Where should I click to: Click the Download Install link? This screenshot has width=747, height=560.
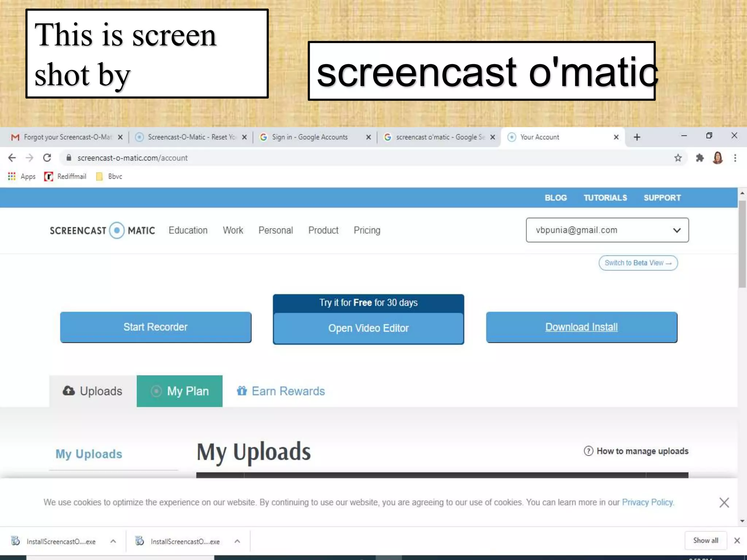click(x=581, y=327)
